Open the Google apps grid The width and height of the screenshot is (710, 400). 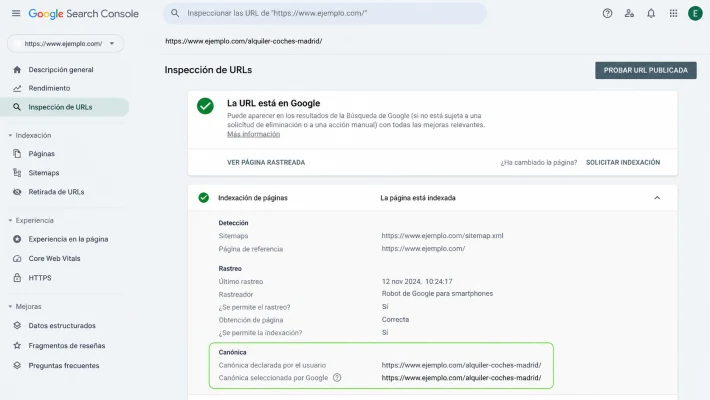[x=673, y=13]
